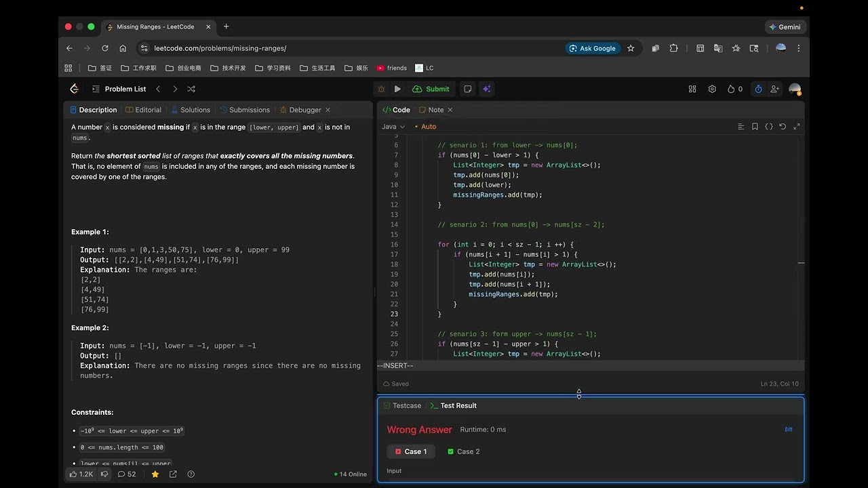Open the AI sparkle assistant icon

click(x=486, y=89)
